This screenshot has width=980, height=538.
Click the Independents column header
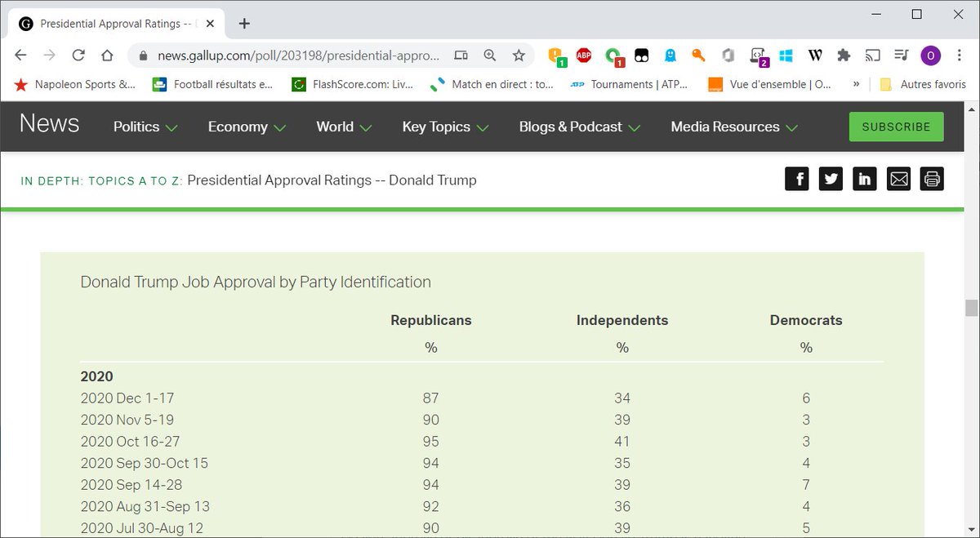(622, 320)
